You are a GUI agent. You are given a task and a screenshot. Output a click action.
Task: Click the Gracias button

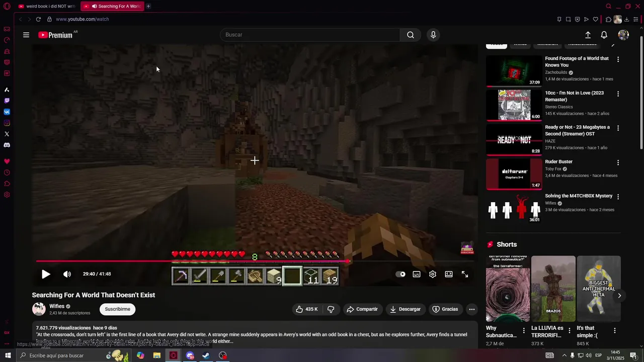pyautogui.click(x=445, y=309)
